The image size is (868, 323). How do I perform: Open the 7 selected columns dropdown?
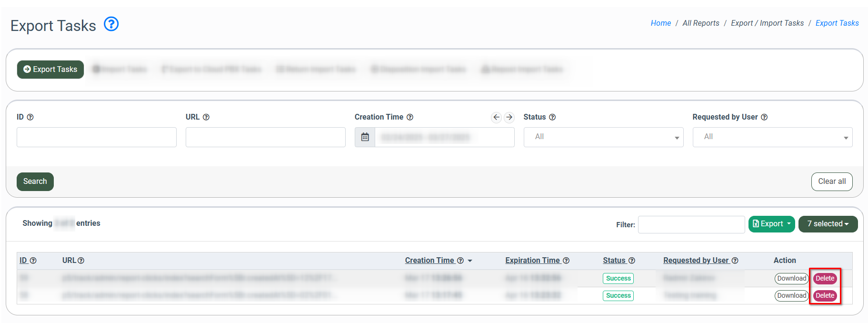(x=828, y=224)
